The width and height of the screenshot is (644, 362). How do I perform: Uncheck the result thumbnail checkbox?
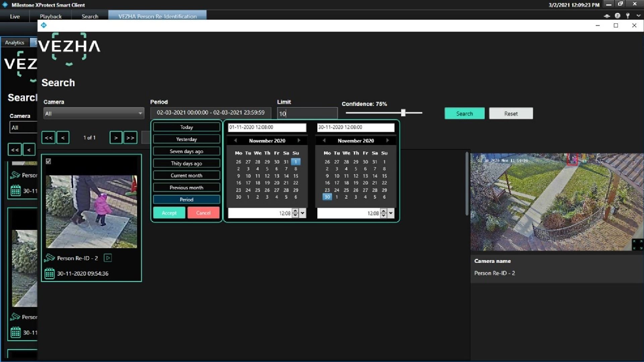(x=48, y=161)
